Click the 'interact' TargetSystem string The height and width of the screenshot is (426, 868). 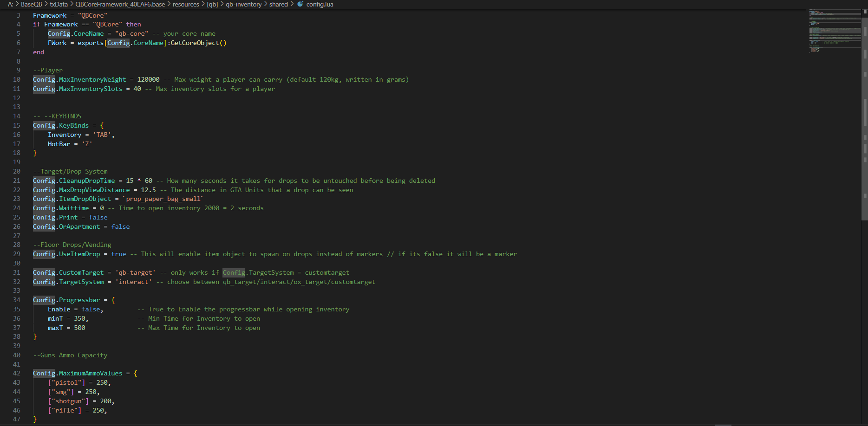click(133, 282)
